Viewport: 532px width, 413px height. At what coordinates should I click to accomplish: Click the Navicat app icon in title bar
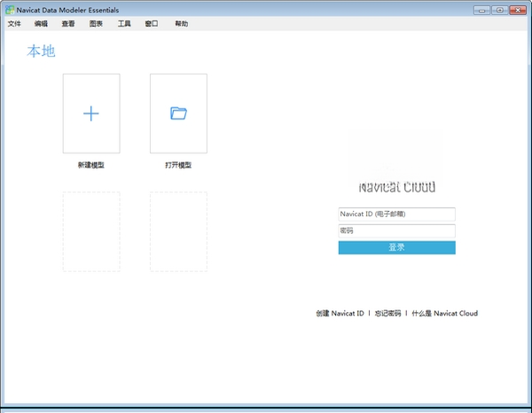tap(10, 10)
